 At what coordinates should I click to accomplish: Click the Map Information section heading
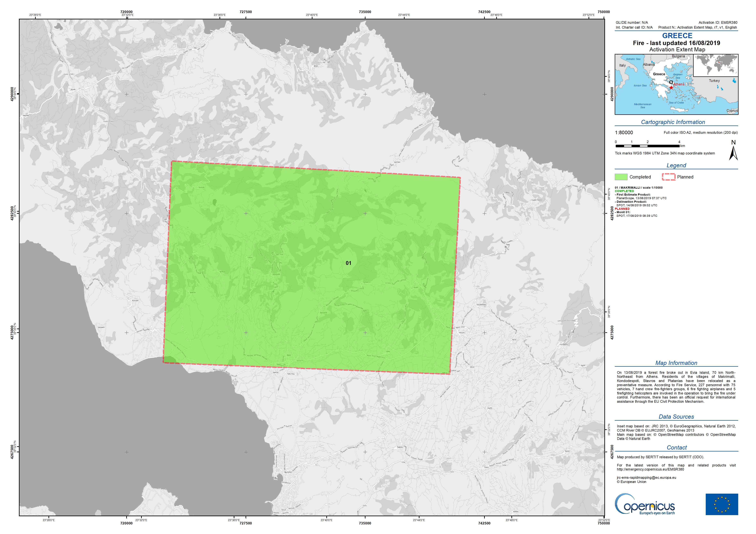click(676, 363)
